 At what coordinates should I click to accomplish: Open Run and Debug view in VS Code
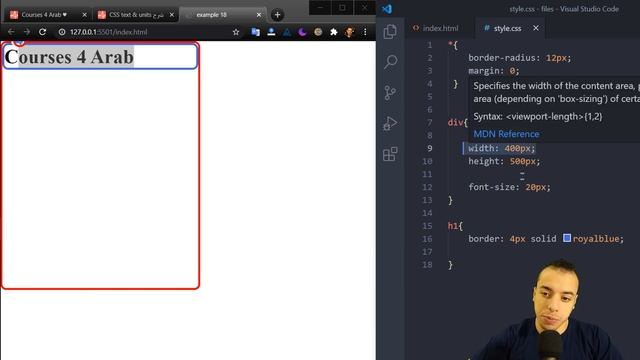pos(390,123)
